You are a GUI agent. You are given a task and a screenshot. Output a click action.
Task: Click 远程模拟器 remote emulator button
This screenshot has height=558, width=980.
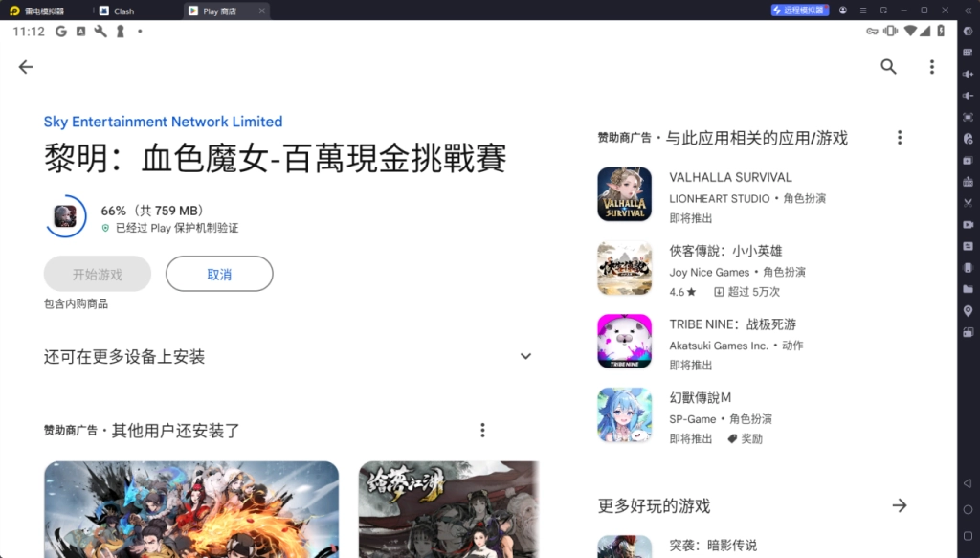799,10
